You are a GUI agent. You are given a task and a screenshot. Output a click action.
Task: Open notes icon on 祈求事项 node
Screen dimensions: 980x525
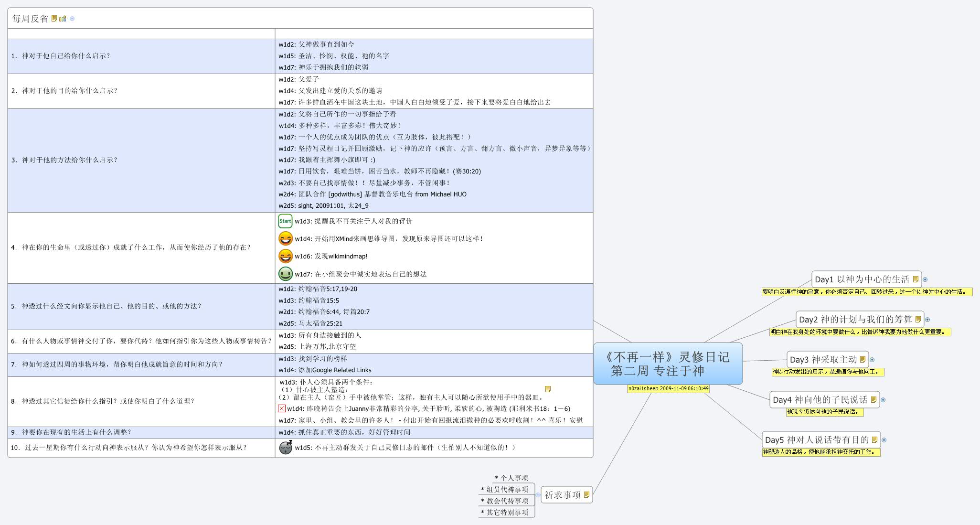tap(586, 494)
